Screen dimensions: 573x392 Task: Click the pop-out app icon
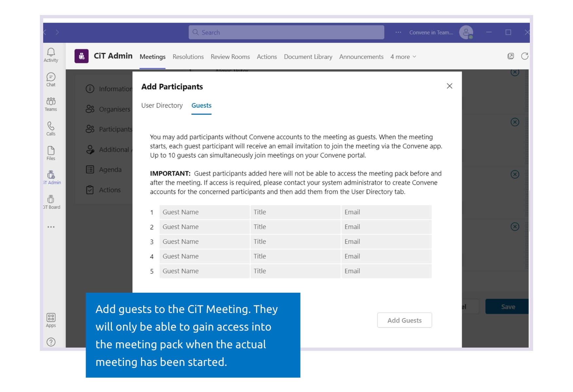tap(511, 56)
